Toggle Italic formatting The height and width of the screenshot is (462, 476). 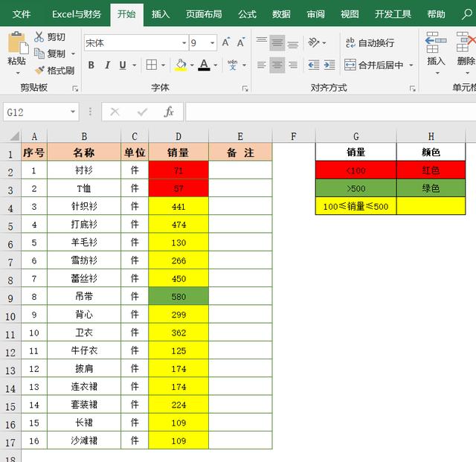point(107,65)
